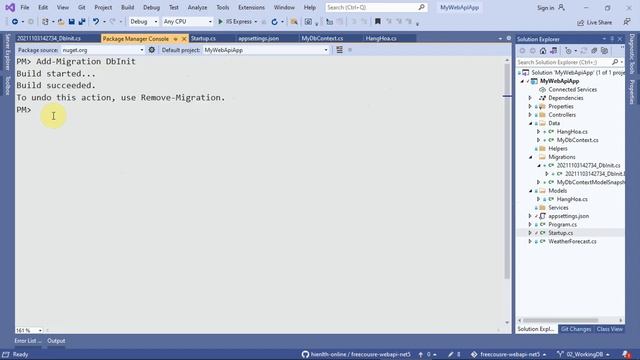Click the Save All toolbar icon
640x360 pixels.
(x=82, y=22)
